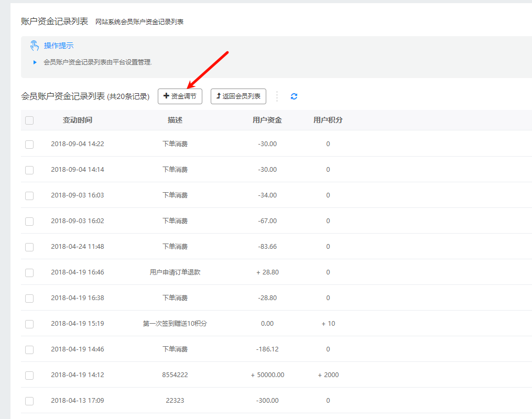Click the + 50000.00 fund amount cell

click(x=267, y=375)
